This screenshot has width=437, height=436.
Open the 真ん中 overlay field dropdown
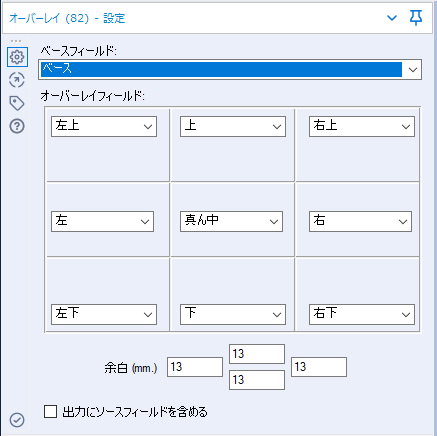(x=231, y=221)
